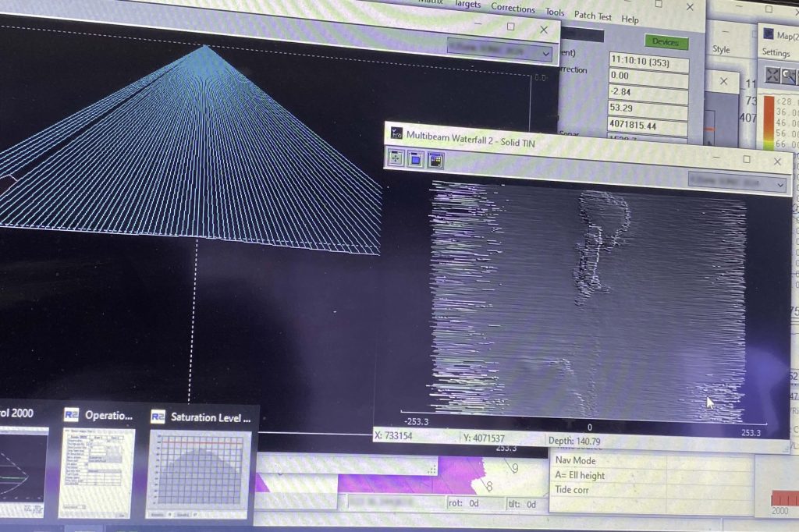Image resolution: width=799 pixels, height=532 pixels.
Task: Expand the dropdown in the 3D swath window
Action: click(545, 54)
